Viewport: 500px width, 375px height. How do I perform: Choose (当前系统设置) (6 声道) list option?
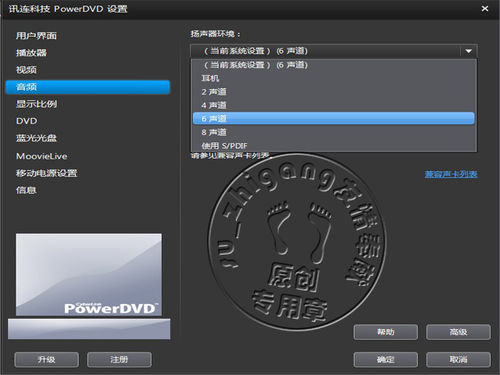334,65
